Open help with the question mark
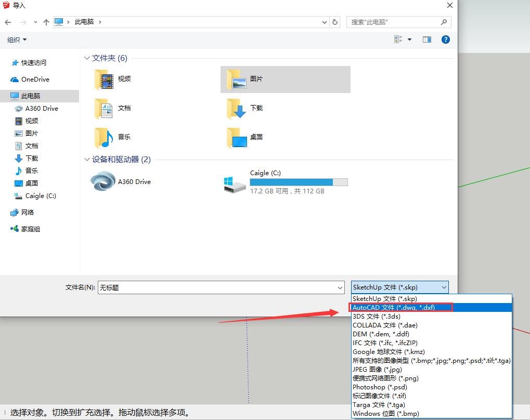The height and width of the screenshot is (420, 530). 446,40
